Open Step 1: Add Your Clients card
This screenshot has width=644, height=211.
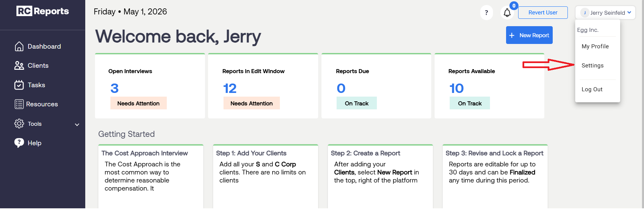265,176
